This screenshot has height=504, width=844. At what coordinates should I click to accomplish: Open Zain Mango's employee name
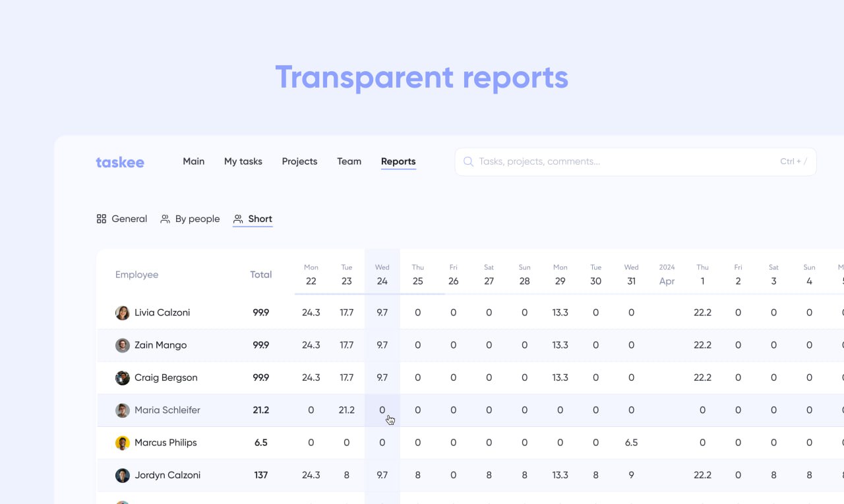[161, 345]
